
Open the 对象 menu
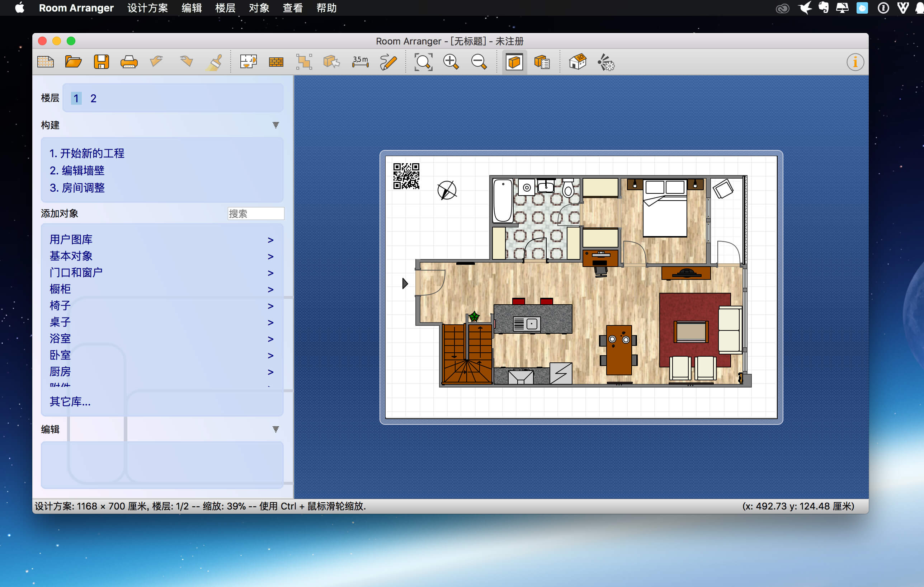pyautogui.click(x=259, y=8)
